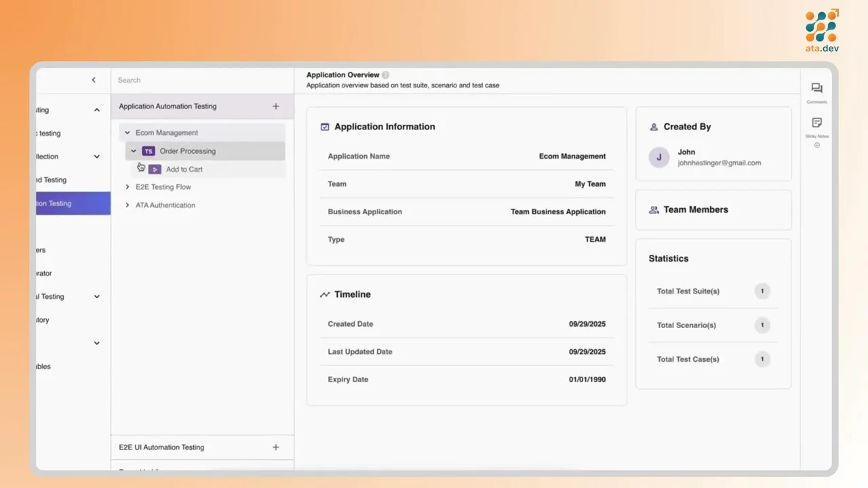
Task: Click the TS badge on Order Processing
Action: click(x=149, y=150)
